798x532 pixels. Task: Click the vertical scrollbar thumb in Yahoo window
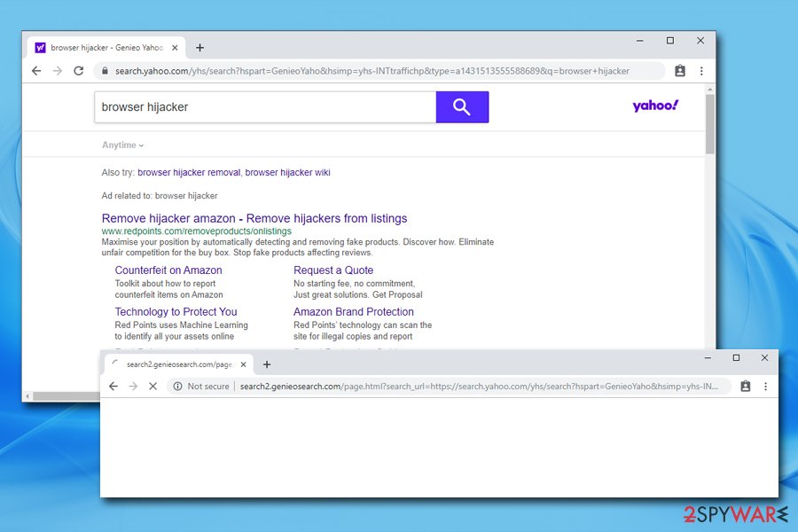(709, 124)
